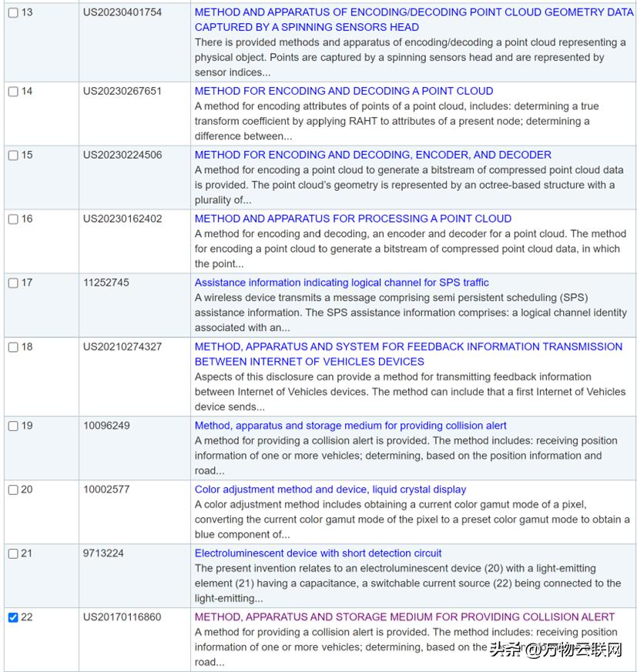Image resolution: width=637 pixels, height=672 pixels.
Task: Open the SPS traffic logical channel patent
Action: tap(341, 283)
